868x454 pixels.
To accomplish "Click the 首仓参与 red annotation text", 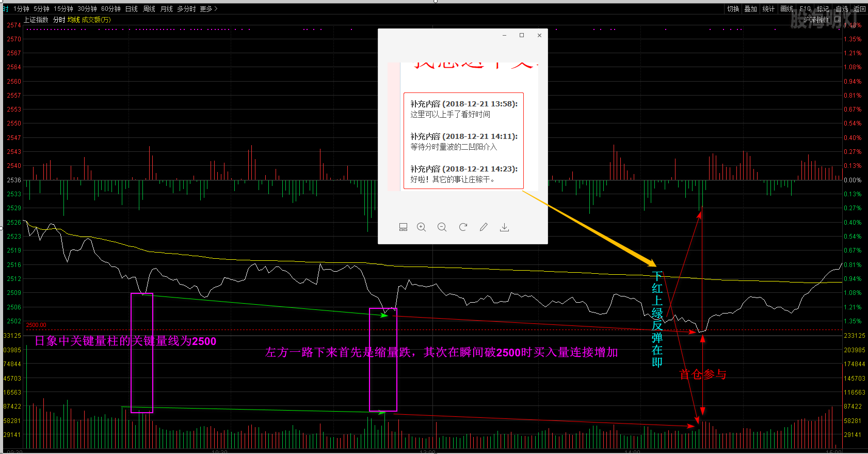I will [703, 374].
